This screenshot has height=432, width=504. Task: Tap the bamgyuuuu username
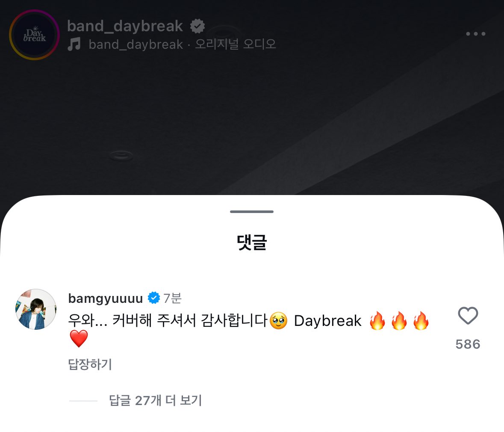point(106,298)
